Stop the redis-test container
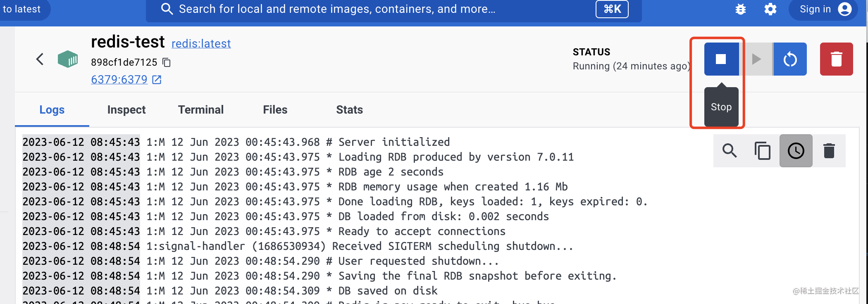 pos(721,59)
